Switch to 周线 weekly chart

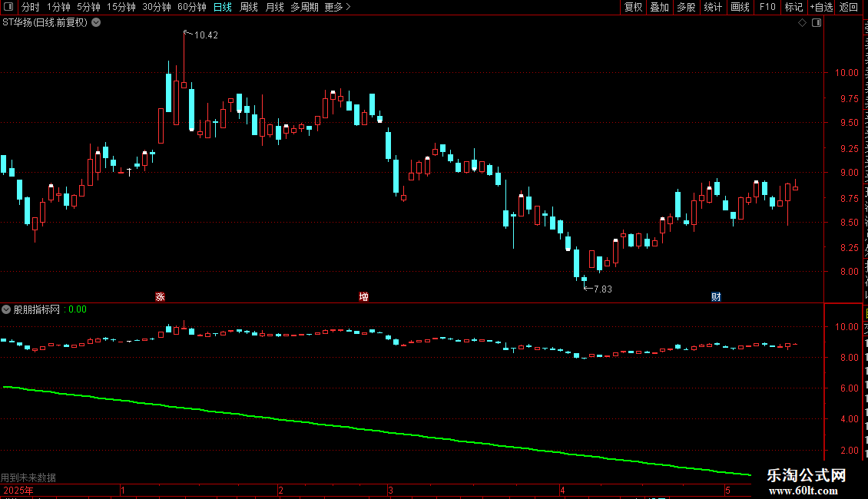249,7
